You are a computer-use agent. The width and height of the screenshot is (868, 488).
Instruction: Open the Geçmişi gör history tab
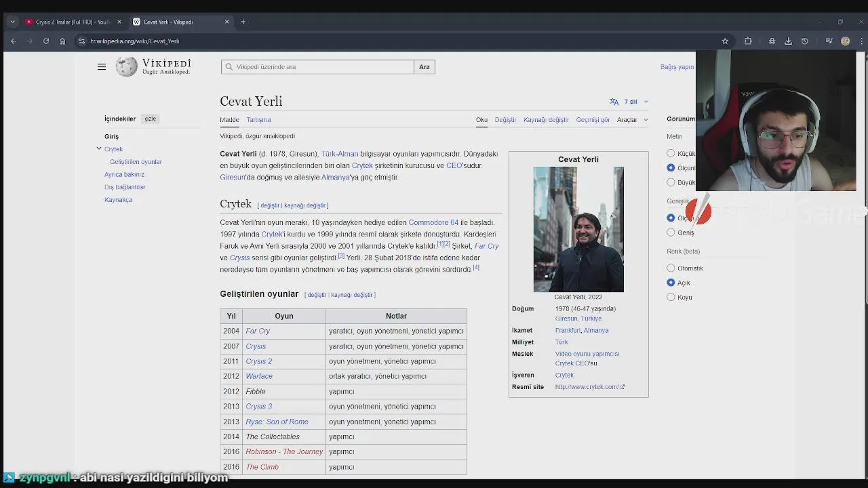(593, 120)
